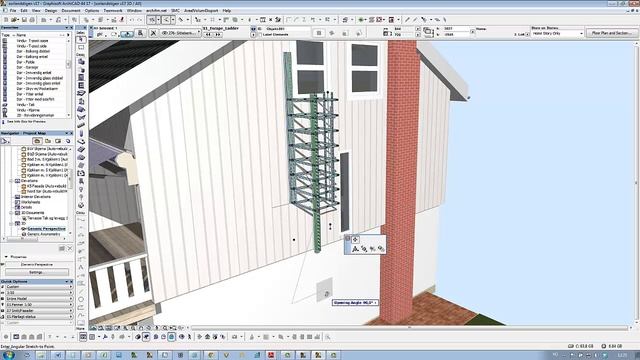Close the Favorites panel
The height and width of the screenshot is (360, 640).
click(71, 28)
